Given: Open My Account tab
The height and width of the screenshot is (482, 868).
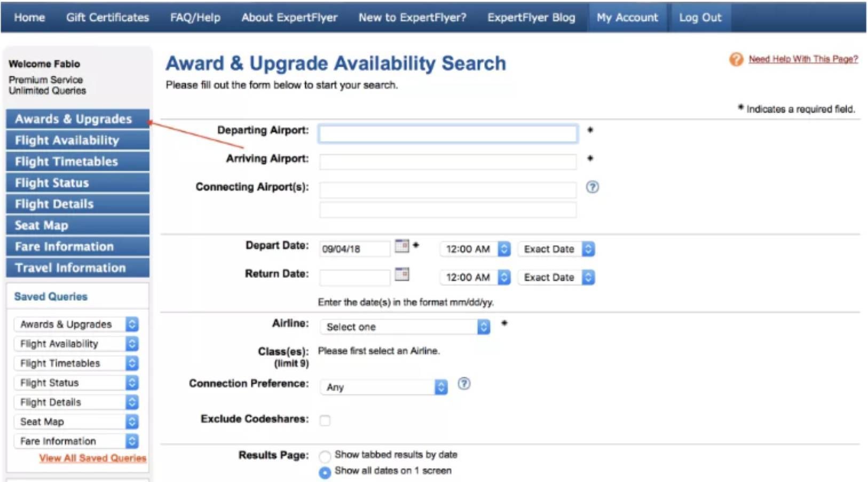Looking at the screenshot, I should tap(627, 17).
